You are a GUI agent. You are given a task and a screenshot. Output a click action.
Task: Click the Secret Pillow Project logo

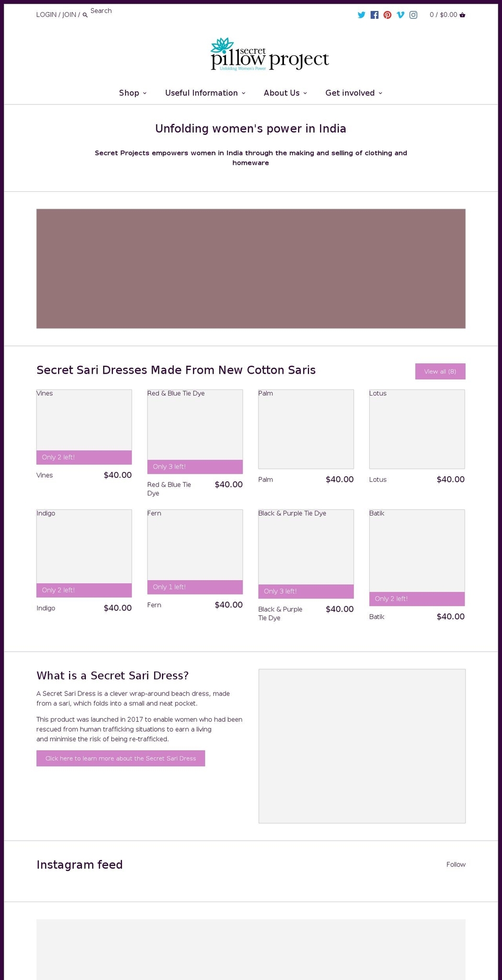click(x=269, y=54)
